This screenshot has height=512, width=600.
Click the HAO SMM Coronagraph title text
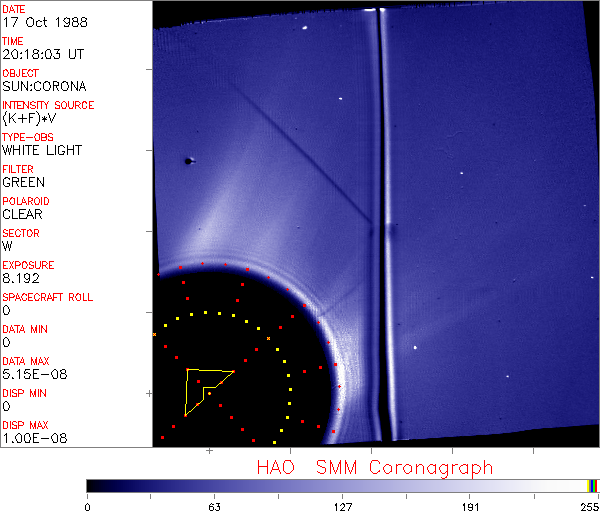[375, 467]
